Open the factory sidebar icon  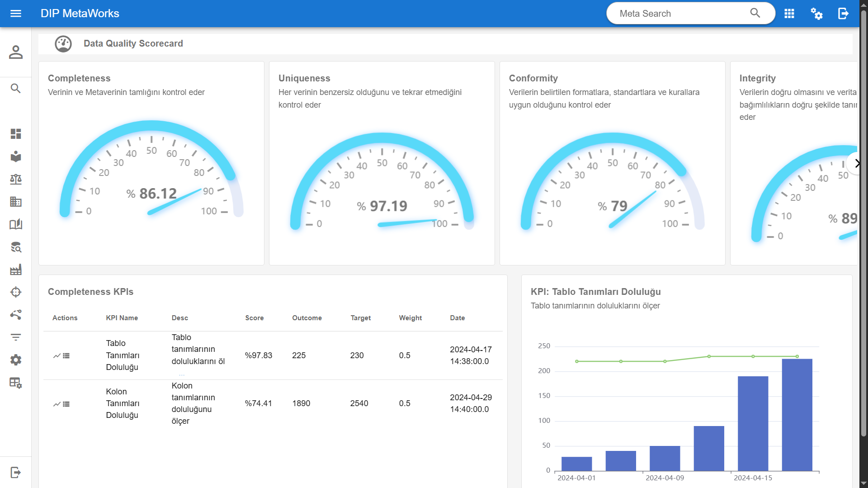[x=16, y=270]
